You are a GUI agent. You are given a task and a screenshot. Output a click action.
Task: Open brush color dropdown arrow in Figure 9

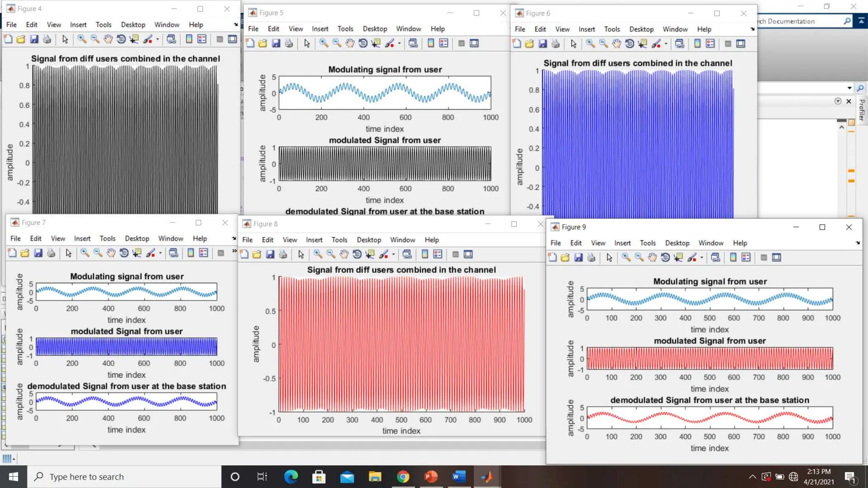[702, 258]
